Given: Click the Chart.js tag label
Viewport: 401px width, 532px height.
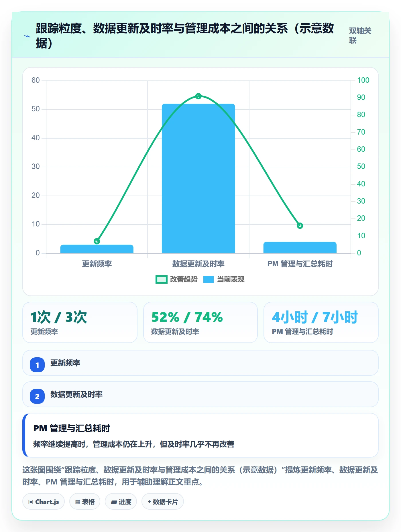Looking at the screenshot, I should (x=47, y=502).
